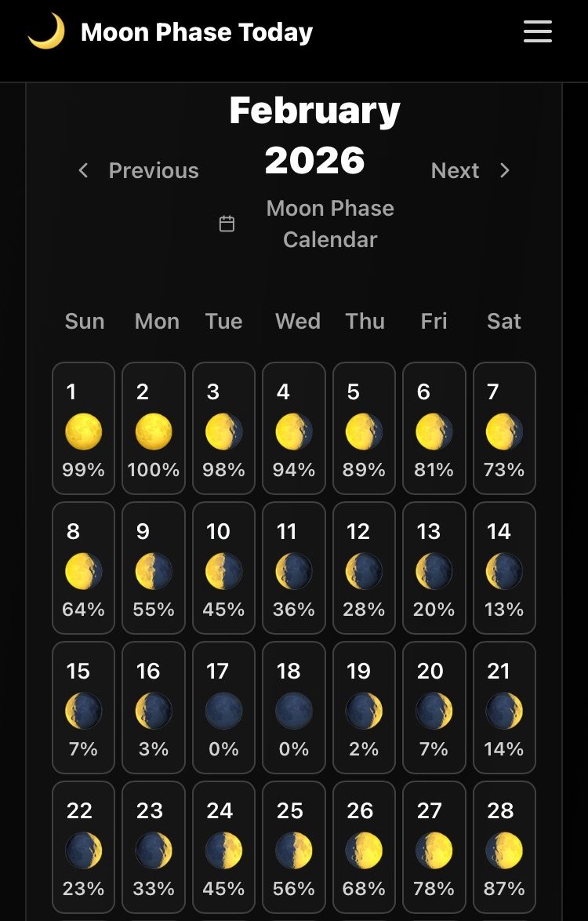This screenshot has width=588, height=921.
Task: Open the hamburger menu icon
Action: (538, 32)
